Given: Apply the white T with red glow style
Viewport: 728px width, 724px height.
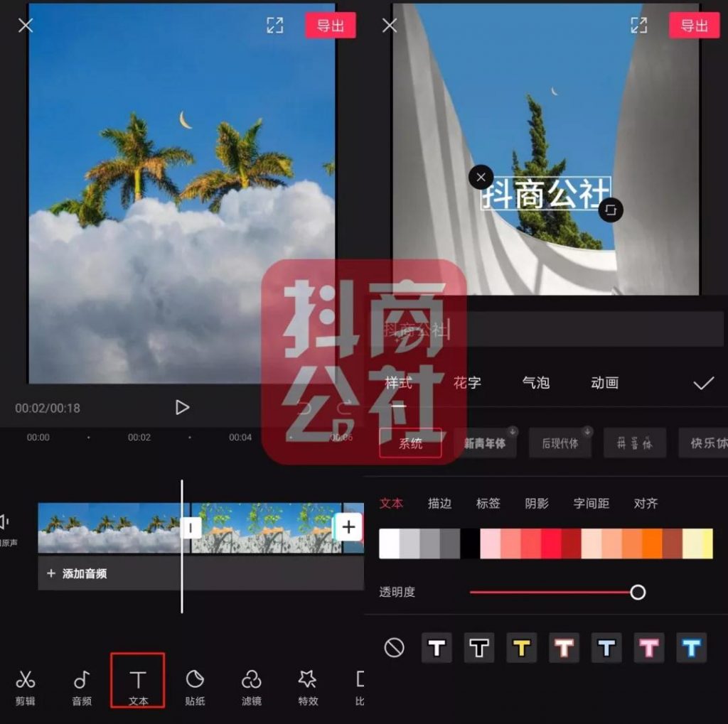Looking at the screenshot, I should tap(564, 647).
